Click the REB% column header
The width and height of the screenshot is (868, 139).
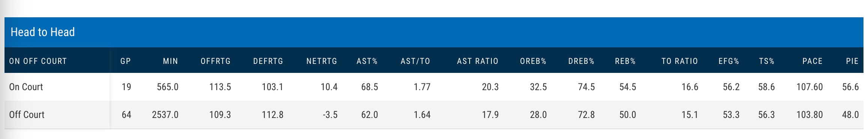click(x=625, y=61)
